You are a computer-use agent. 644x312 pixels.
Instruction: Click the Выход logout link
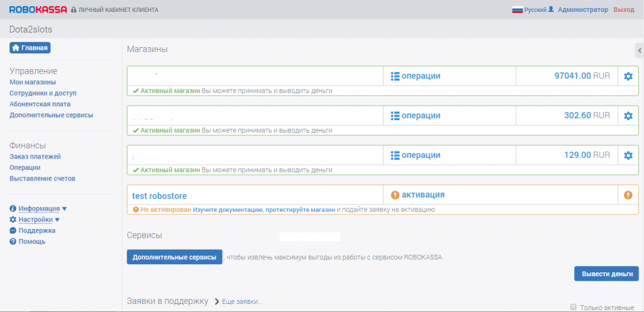point(624,9)
